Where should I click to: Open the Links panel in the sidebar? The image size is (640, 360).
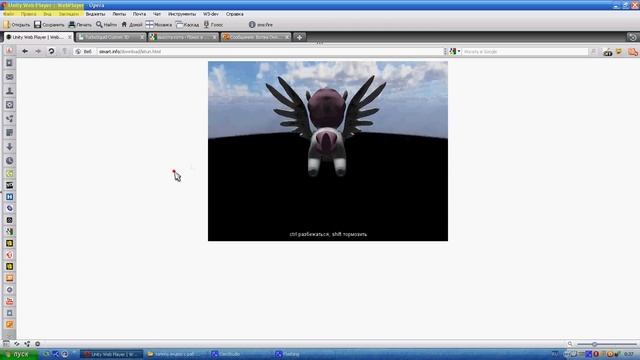click(x=9, y=119)
